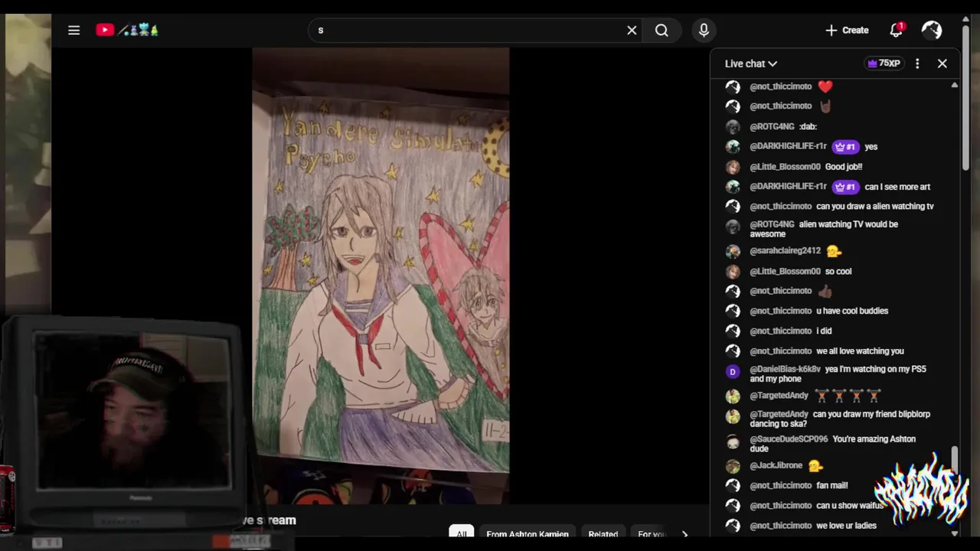Click @TargetedAndy avatar beside weightlifter emojis
Viewport: 980px width, 551px height.
click(x=733, y=396)
